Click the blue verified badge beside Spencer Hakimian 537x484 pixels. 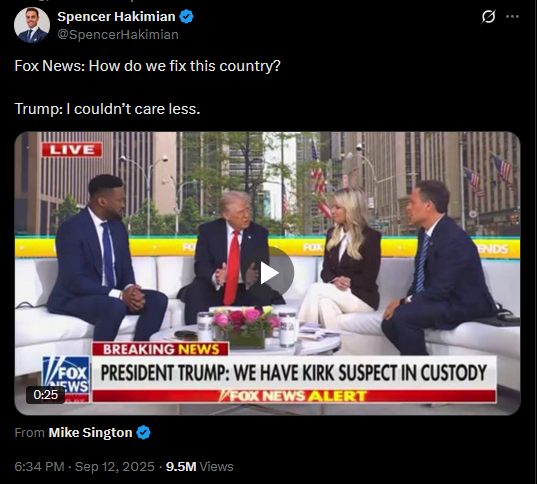click(187, 16)
